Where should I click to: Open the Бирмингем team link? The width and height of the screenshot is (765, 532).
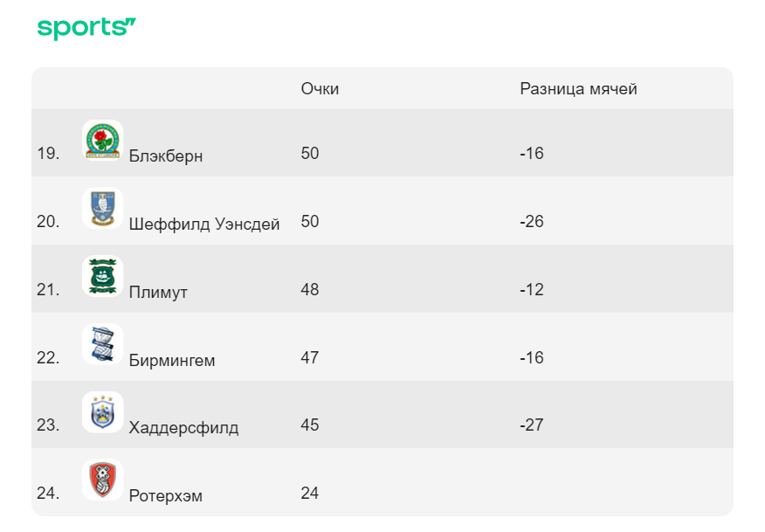[x=172, y=360]
